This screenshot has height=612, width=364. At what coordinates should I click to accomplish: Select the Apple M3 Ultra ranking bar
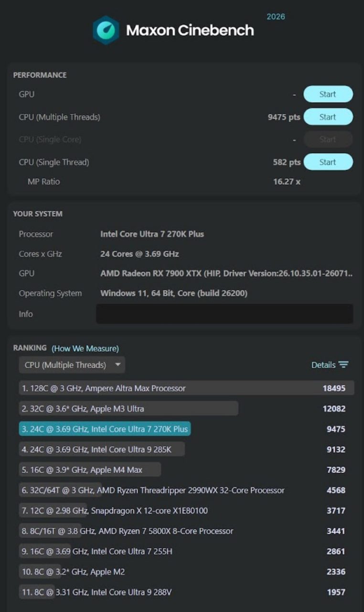click(128, 408)
